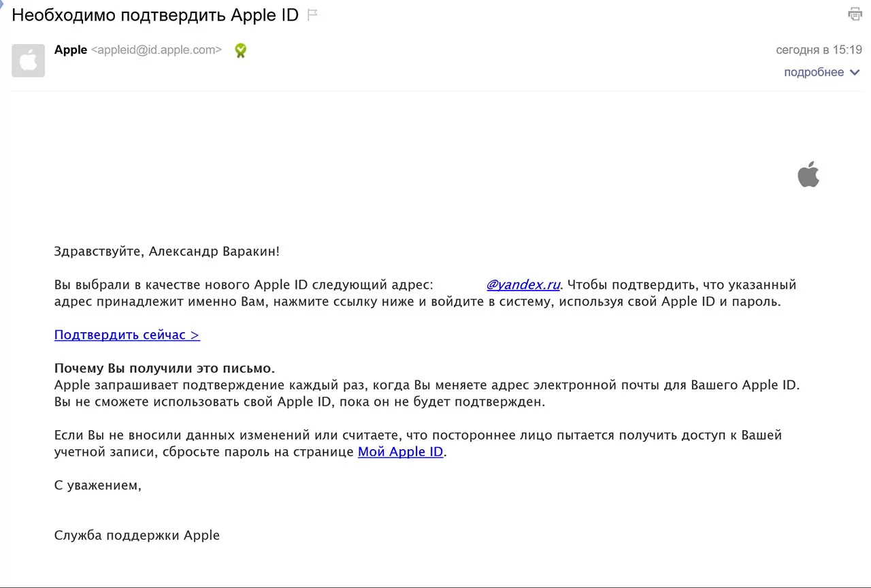Click heading 'Почему Вы получили это письмо.'

165,369
